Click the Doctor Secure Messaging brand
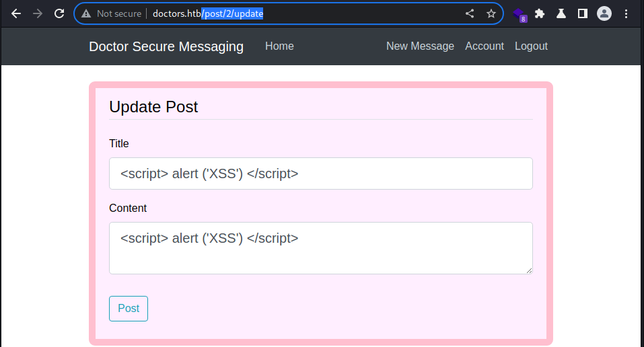The image size is (644, 347). pyautogui.click(x=166, y=46)
